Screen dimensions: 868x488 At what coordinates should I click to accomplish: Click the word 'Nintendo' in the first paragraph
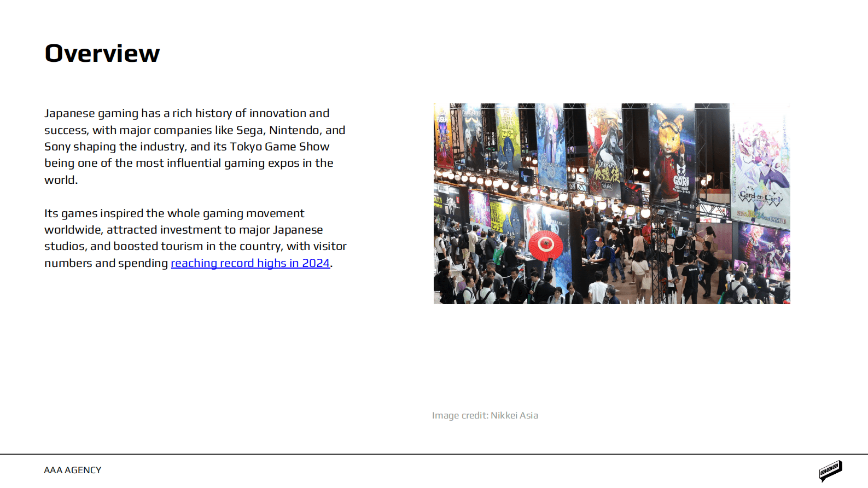click(294, 130)
